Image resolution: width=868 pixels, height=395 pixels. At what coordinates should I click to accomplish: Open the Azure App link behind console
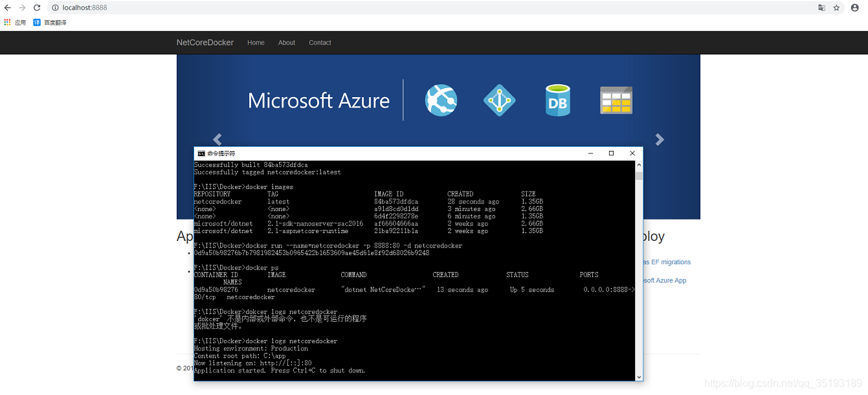pos(665,280)
